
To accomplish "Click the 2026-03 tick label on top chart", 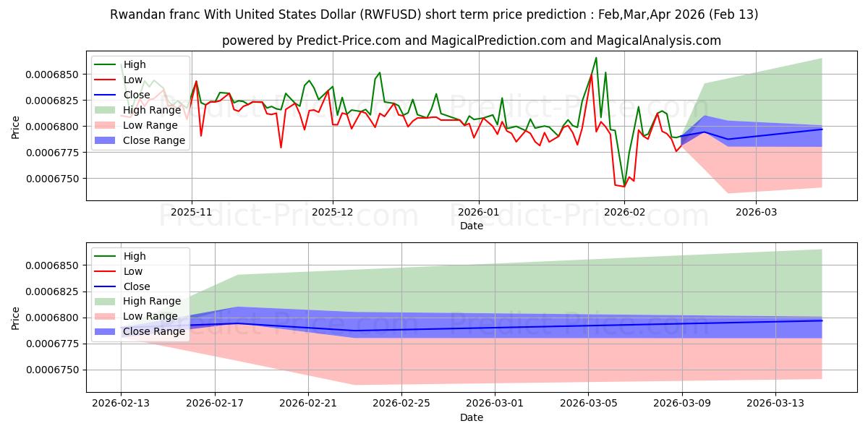I will tap(756, 213).
